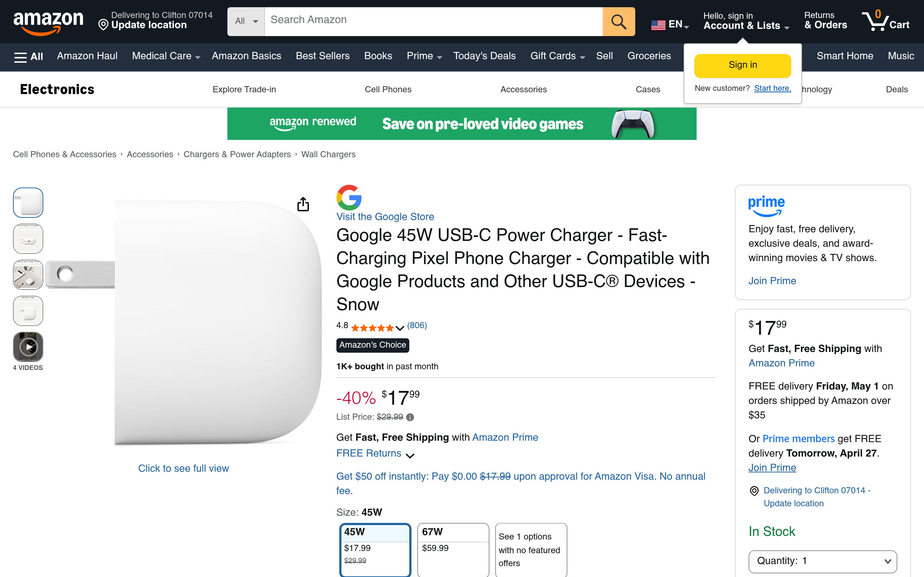This screenshot has height=577, width=924.
Task: Select the no featured offers option
Action: click(x=531, y=550)
